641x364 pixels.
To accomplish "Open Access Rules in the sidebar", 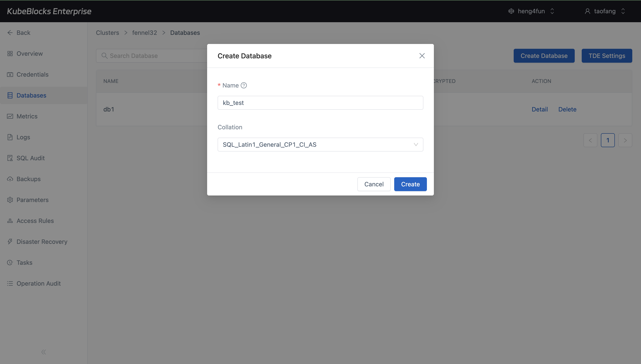I will pos(35,221).
